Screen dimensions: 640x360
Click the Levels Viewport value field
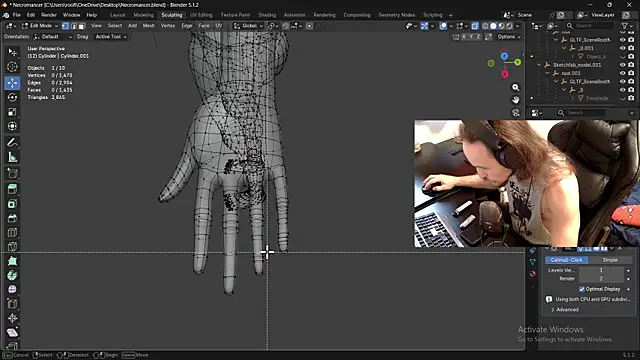pyautogui.click(x=601, y=270)
